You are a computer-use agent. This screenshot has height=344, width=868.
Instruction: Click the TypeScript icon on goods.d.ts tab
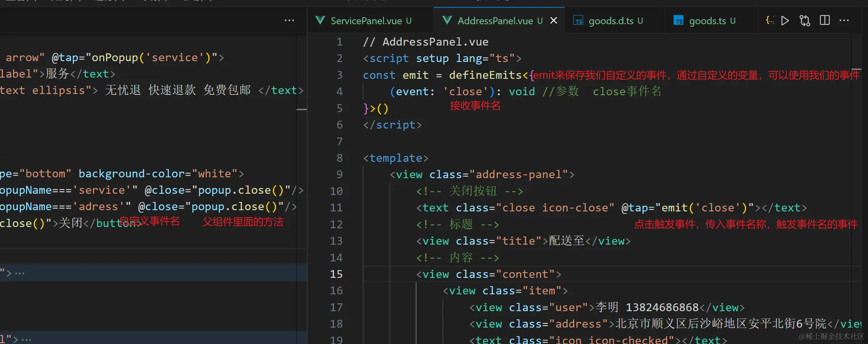point(578,21)
